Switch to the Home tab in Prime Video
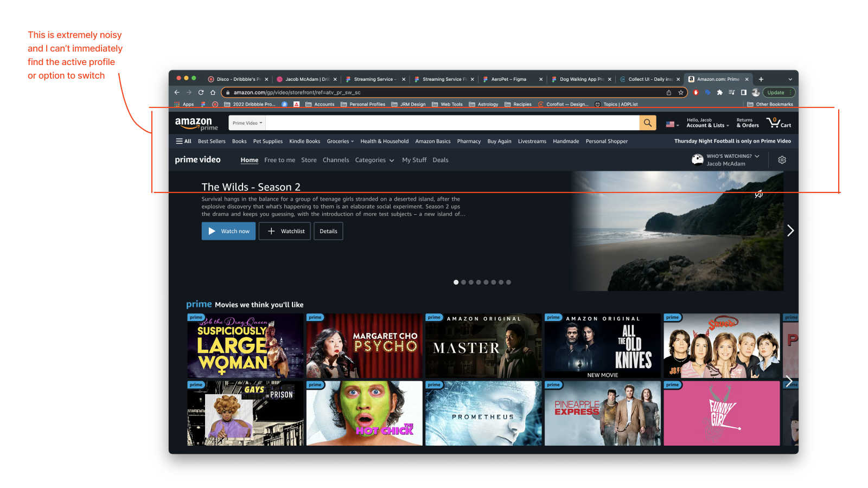The height and width of the screenshot is (488, 868). 249,160
